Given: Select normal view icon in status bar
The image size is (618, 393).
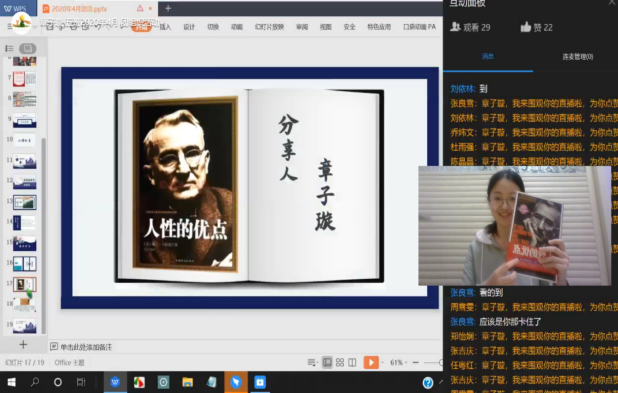Looking at the screenshot, I should (327, 362).
